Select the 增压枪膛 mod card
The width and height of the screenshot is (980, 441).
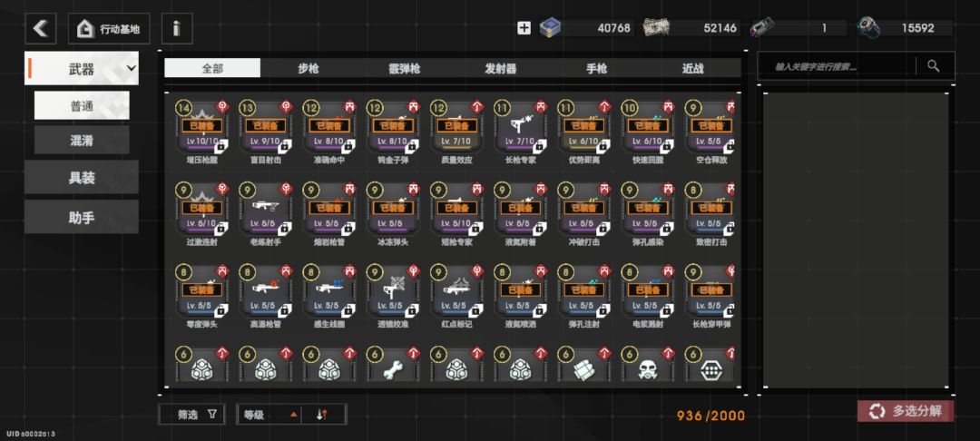pyautogui.click(x=201, y=132)
